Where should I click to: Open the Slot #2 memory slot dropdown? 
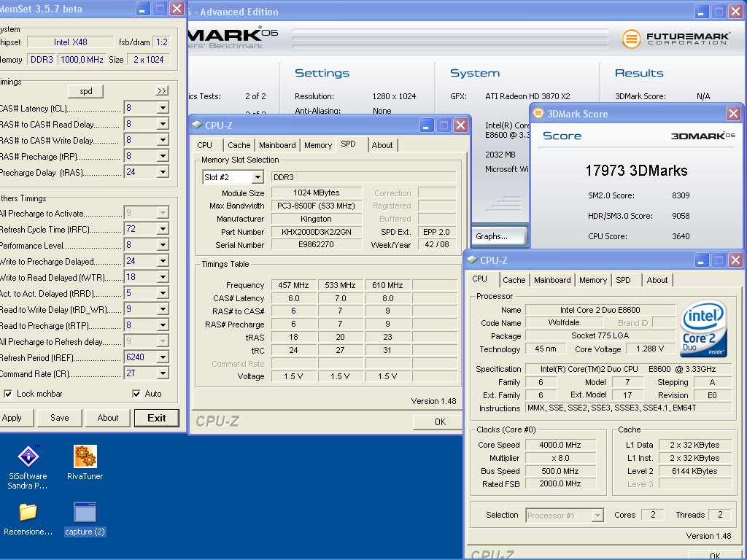tap(258, 177)
